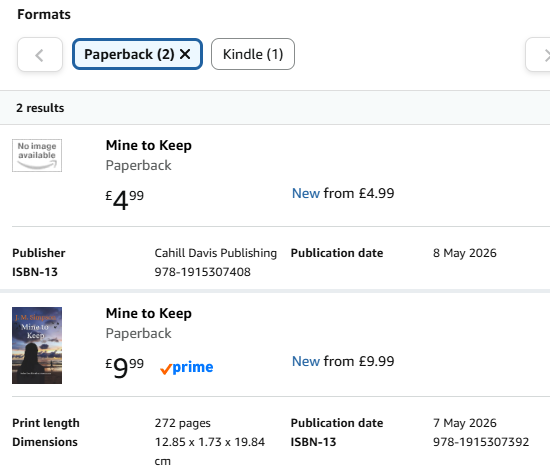Image resolution: width=550 pixels, height=472 pixels.
Task: Remove Paperback filter via X icon
Action: pos(185,54)
